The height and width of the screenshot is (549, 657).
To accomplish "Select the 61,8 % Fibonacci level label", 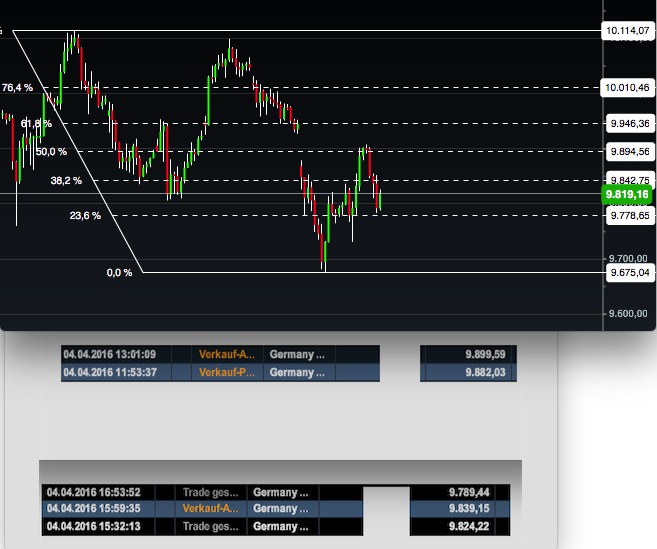I will click(36, 124).
